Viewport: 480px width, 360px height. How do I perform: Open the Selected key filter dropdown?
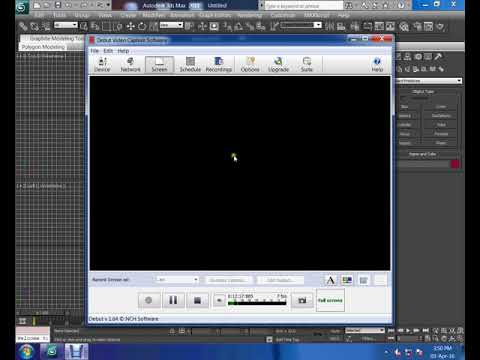pos(365,331)
